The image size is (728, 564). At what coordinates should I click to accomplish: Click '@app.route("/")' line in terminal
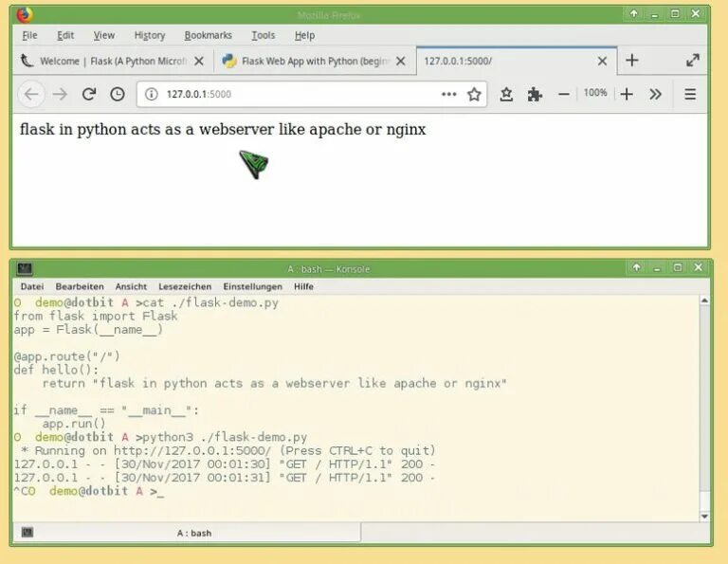coord(67,356)
